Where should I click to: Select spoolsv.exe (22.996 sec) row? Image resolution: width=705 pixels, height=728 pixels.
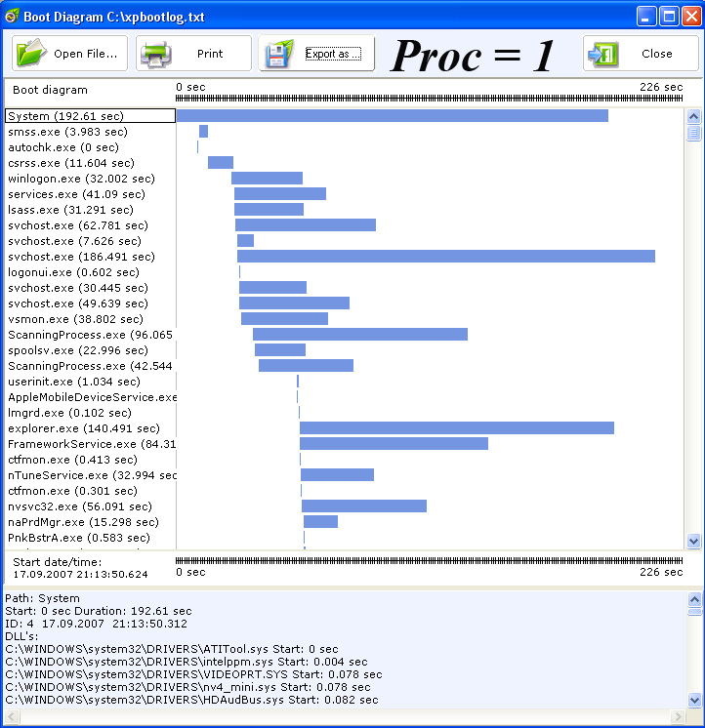tap(90, 350)
